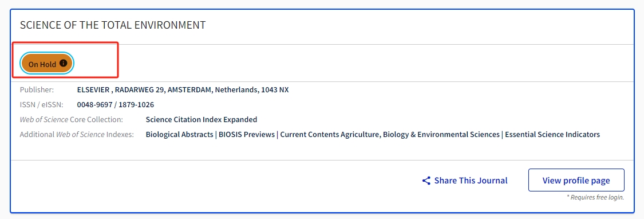The image size is (644, 219).
Task: Click the Additional Web of Science Indexes label
Action: (77, 135)
